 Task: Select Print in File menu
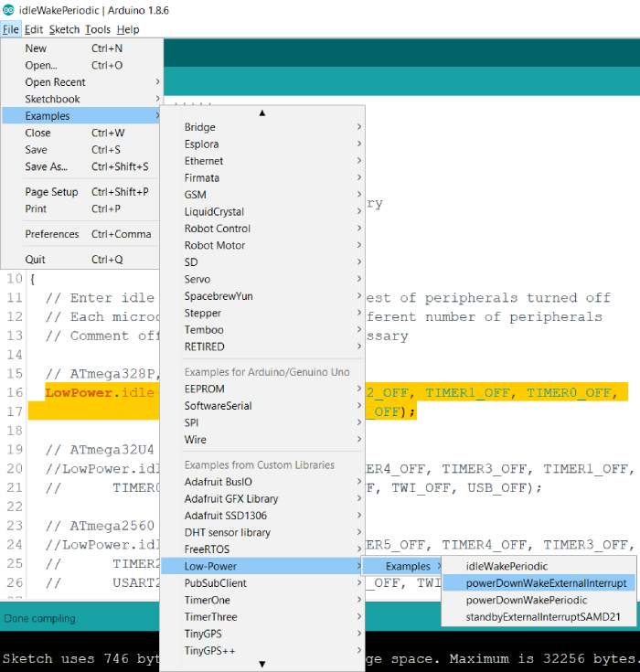81,208
